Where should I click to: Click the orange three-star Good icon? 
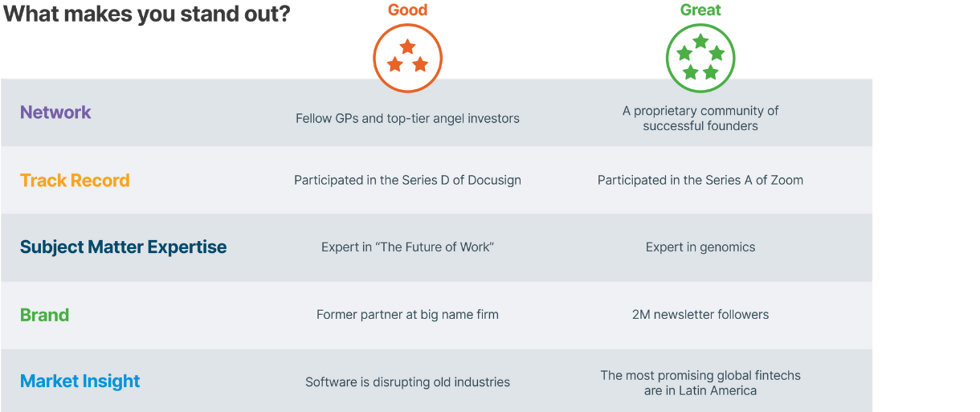pos(407,58)
